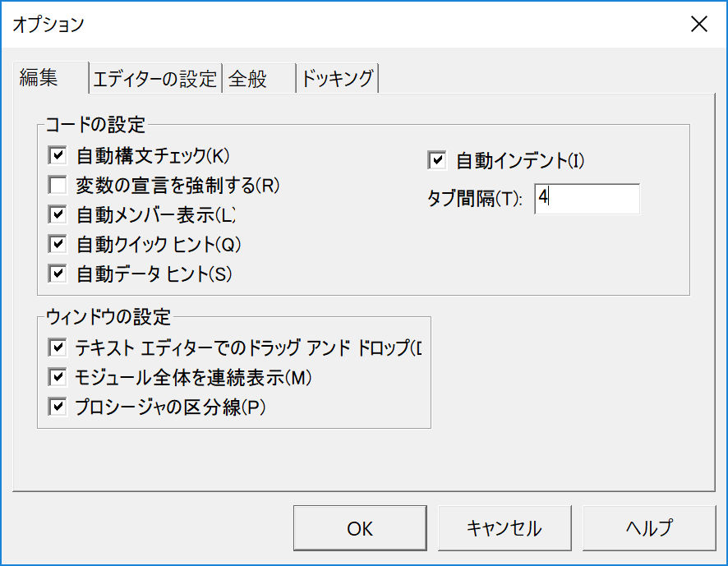
Task: Click the 編集 tab
Action: [x=40, y=78]
